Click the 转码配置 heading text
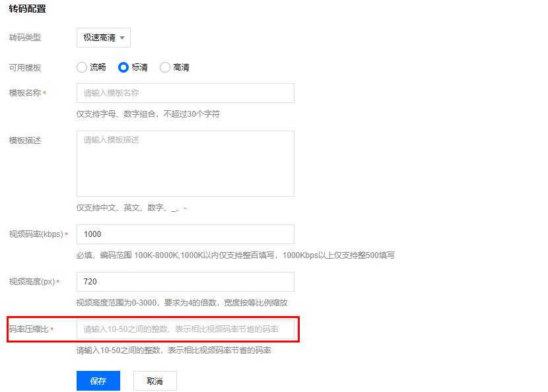This screenshot has width=548, height=392. (x=27, y=9)
